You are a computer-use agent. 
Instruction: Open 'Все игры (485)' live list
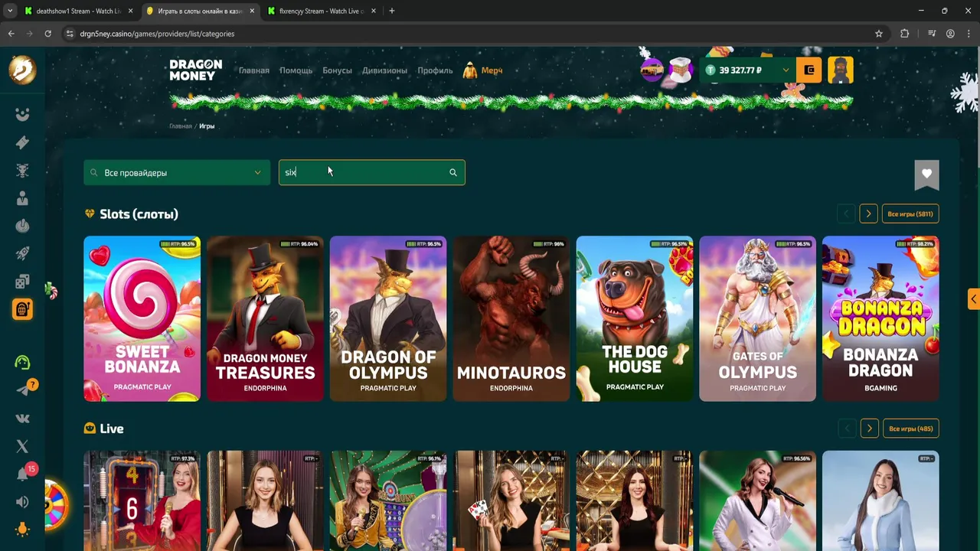[911, 429]
